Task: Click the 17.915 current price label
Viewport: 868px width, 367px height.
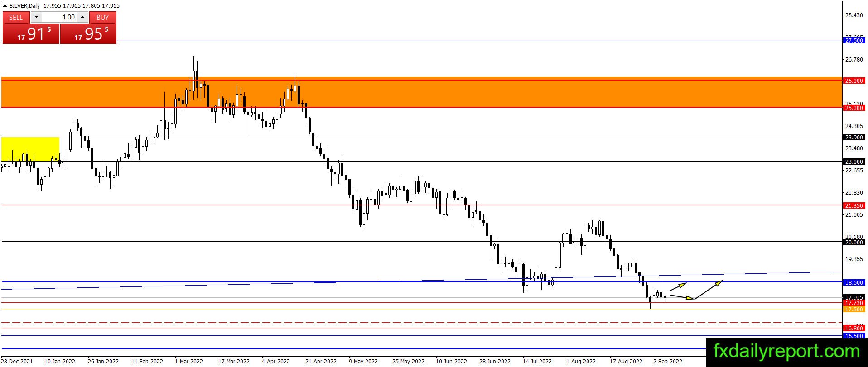Action: [854, 298]
